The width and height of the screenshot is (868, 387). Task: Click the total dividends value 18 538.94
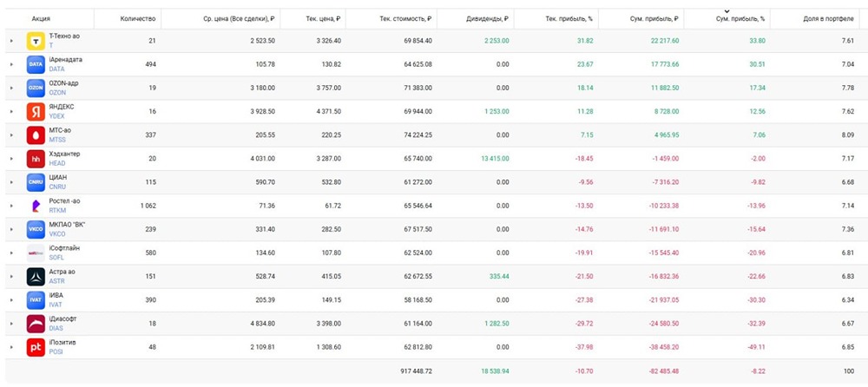492,371
